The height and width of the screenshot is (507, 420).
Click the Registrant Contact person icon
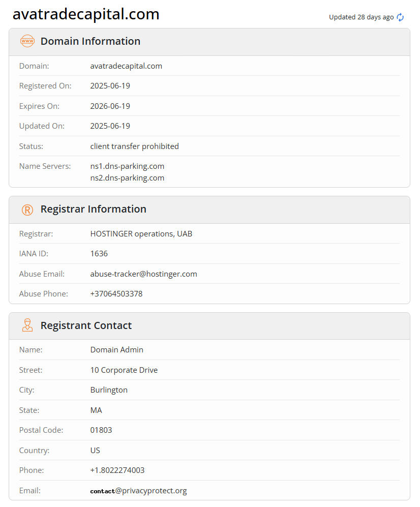pyautogui.click(x=27, y=325)
